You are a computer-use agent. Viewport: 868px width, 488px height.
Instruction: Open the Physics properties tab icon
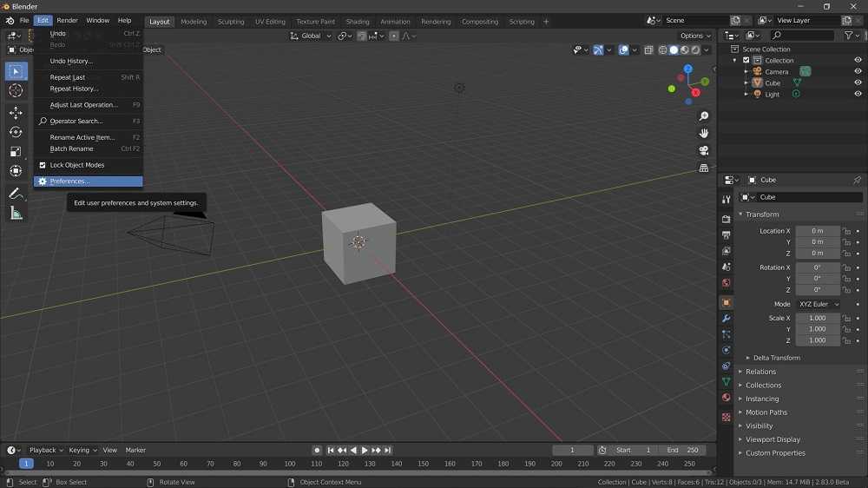pyautogui.click(x=726, y=351)
